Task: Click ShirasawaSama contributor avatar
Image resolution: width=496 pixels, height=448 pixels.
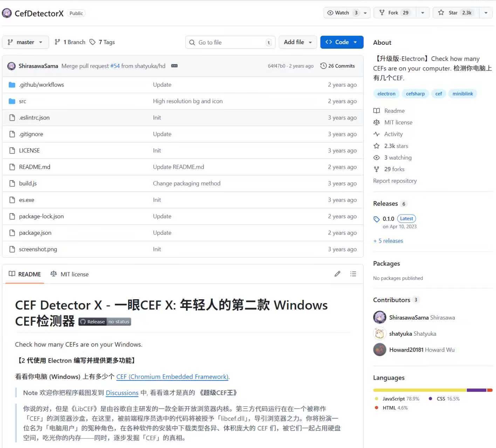Action: (x=380, y=317)
